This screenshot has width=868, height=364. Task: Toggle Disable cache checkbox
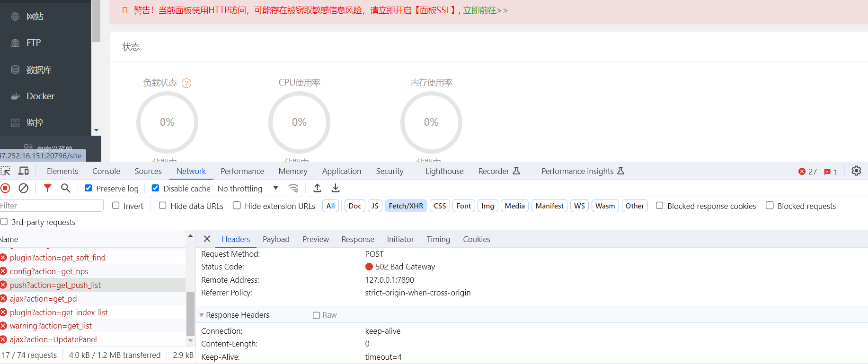(155, 188)
